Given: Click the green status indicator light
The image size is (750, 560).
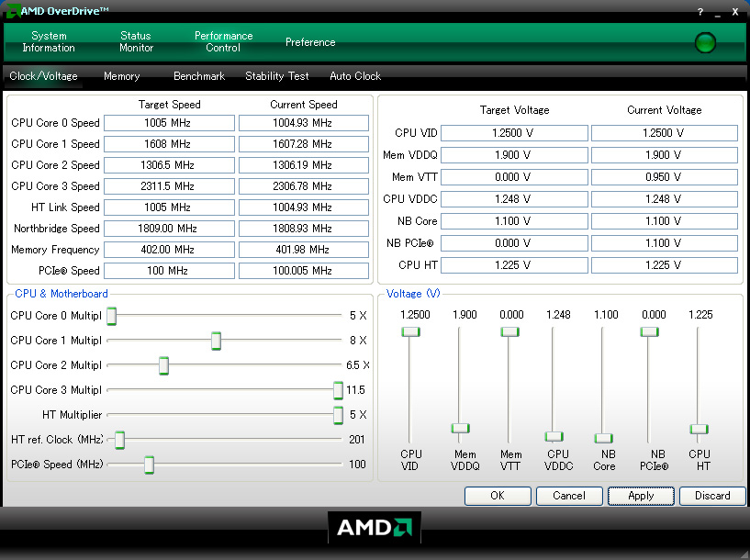Looking at the screenshot, I should pyautogui.click(x=705, y=42).
